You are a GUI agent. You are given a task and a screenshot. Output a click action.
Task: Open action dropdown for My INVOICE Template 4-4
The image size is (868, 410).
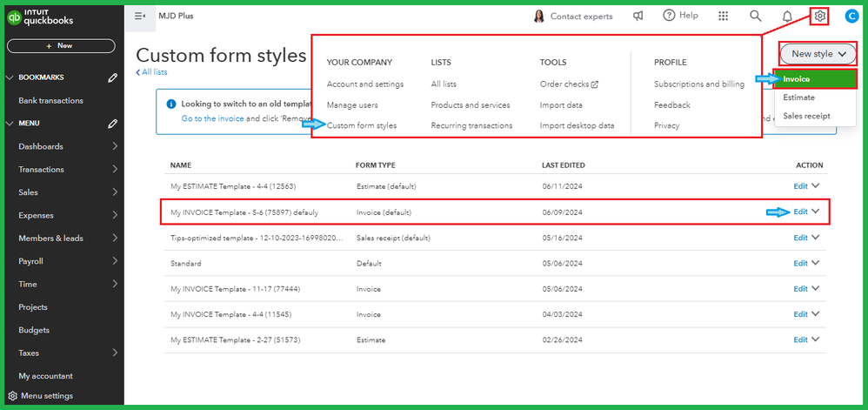pos(815,314)
